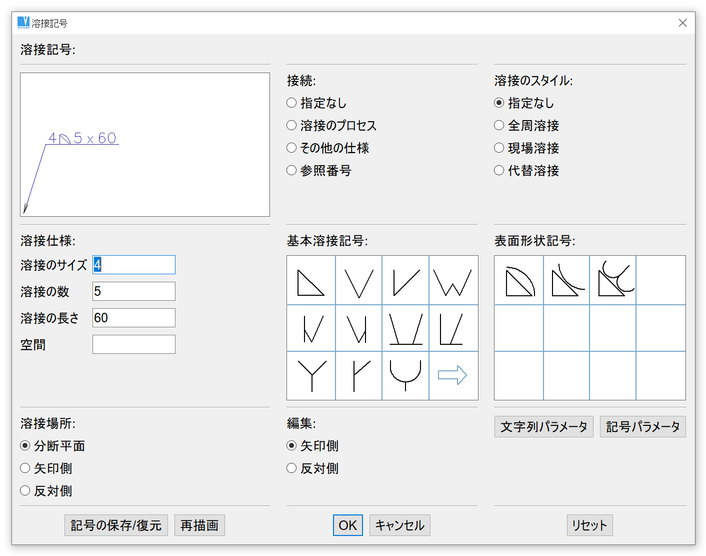Select the convex surface shape symbol

tap(518, 281)
